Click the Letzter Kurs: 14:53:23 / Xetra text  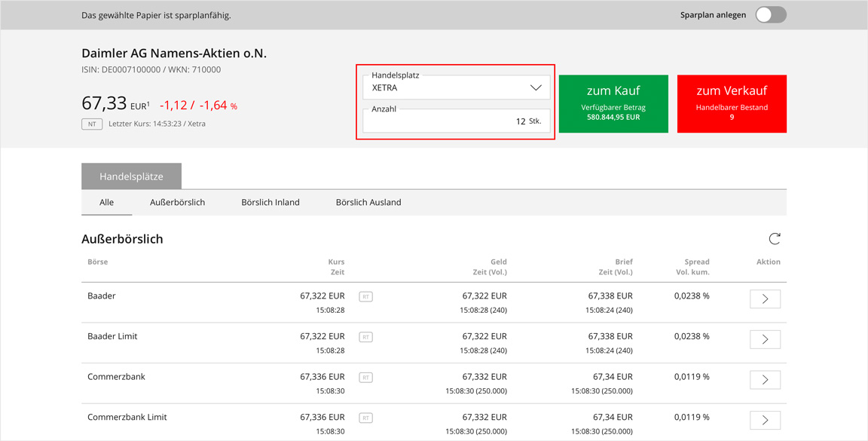(157, 124)
